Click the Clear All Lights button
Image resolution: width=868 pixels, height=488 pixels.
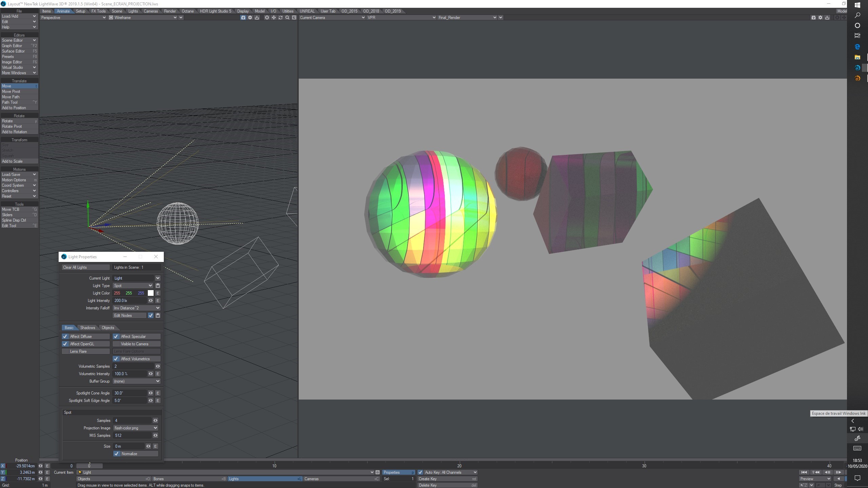click(85, 267)
